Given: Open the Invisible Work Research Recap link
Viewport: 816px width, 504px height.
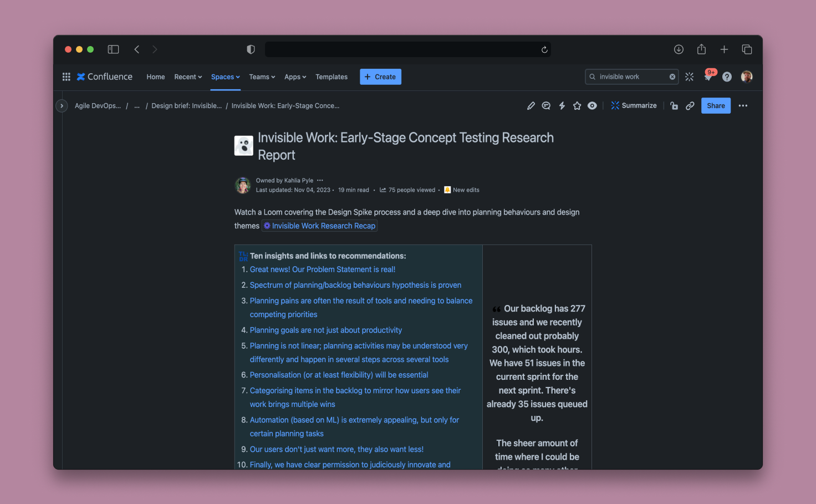Looking at the screenshot, I should pos(323,226).
